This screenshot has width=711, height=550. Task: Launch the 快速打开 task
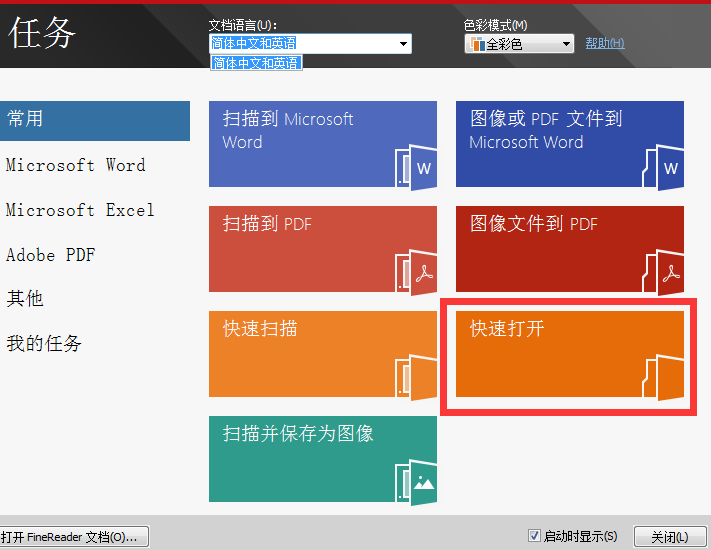tap(570, 354)
